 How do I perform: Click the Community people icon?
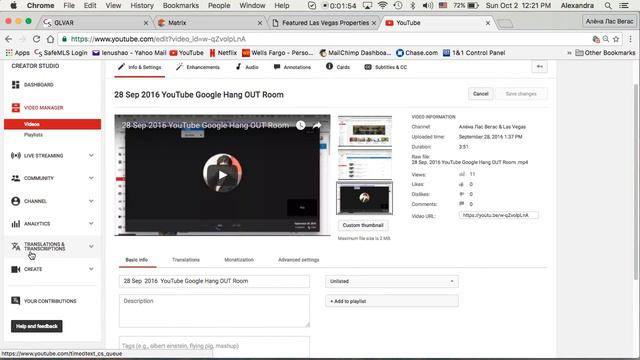pyautogui.click(x=16, y=178)
